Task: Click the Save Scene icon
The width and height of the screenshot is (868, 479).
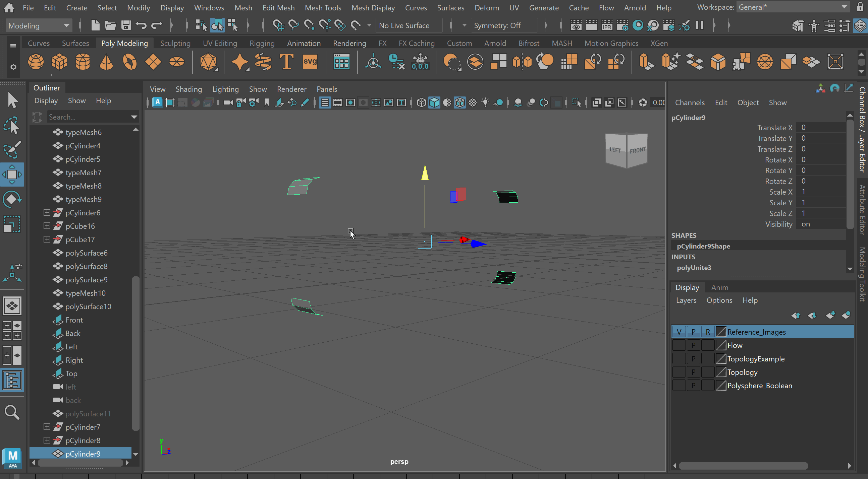Action: (126, 25)
